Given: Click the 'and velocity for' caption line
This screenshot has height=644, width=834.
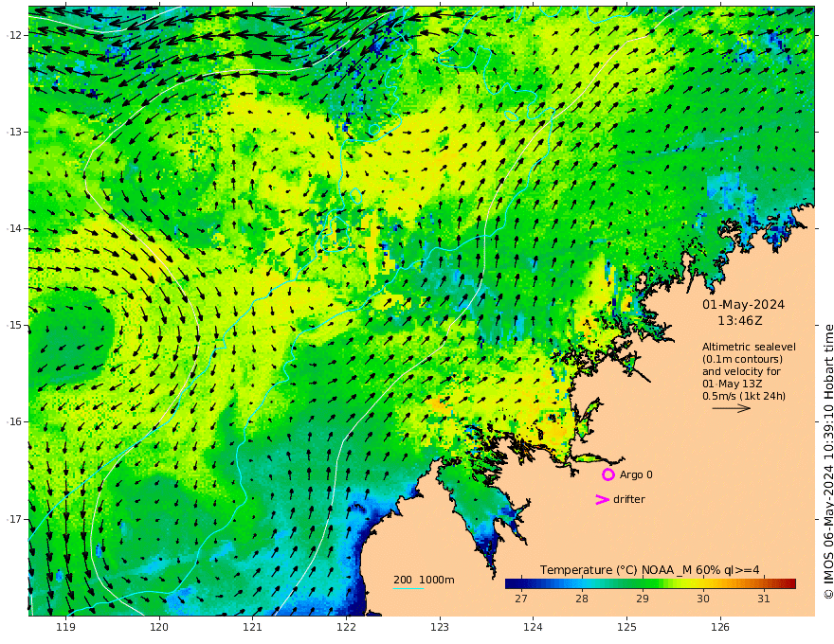Looking at the screenshot, I should coord(741,371).
